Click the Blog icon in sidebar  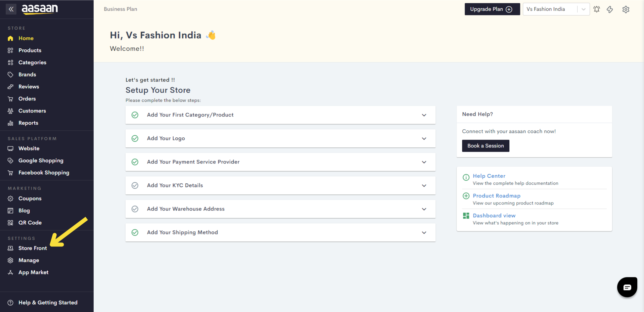[x=10, y=211]
